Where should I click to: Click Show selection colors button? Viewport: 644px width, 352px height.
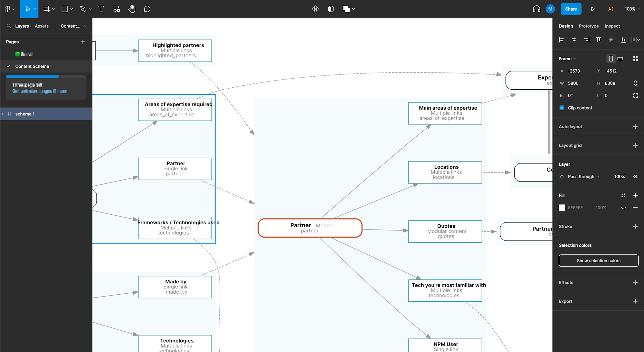pos(598,261)
